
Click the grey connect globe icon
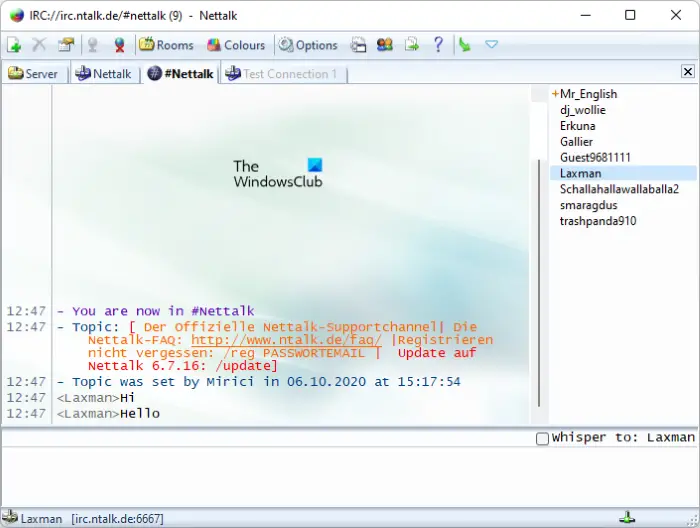pos(93,45)
